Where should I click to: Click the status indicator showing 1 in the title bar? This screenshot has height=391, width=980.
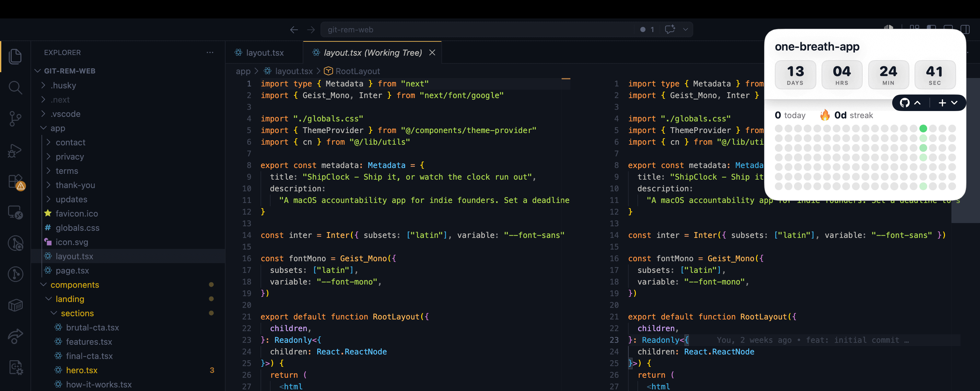click(x=647, y=30)
